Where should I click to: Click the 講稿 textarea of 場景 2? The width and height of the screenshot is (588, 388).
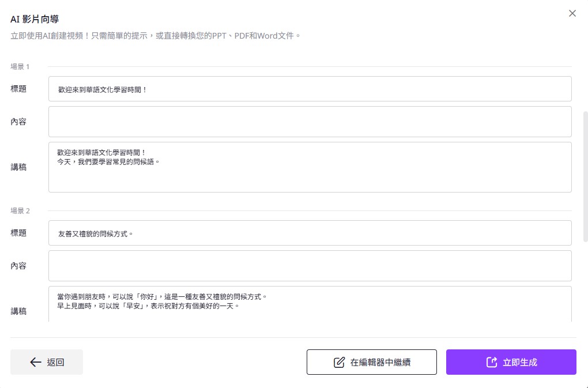(310, 306)
